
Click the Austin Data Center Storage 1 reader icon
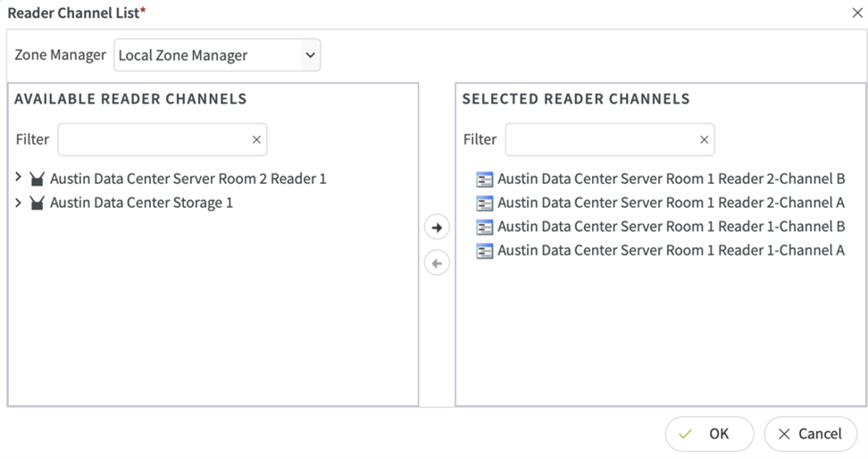(x=37, y=204)
